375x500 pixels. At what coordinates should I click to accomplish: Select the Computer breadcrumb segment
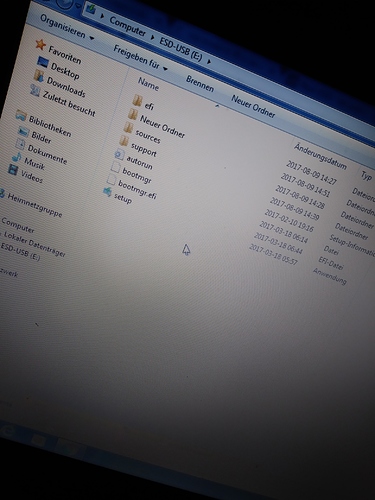[x=128, y=26]
